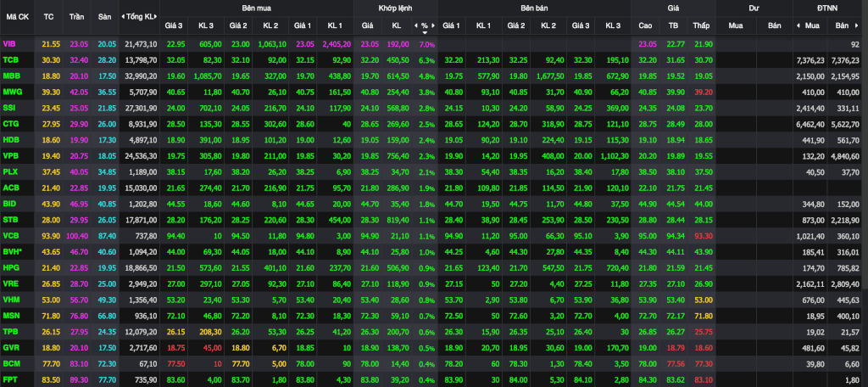Open the SSI stock symbol
This screenshot has height=387, width=868.
[x=8, y=108]
